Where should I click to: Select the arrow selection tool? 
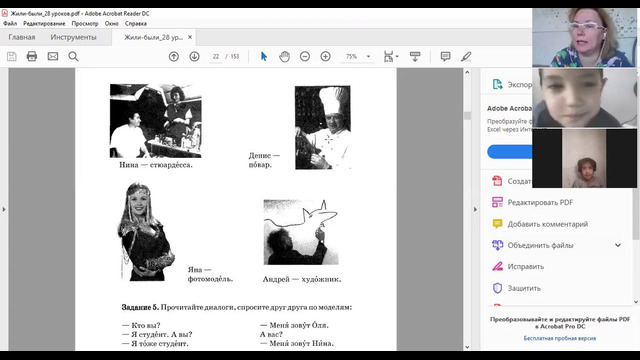(264, 56)
